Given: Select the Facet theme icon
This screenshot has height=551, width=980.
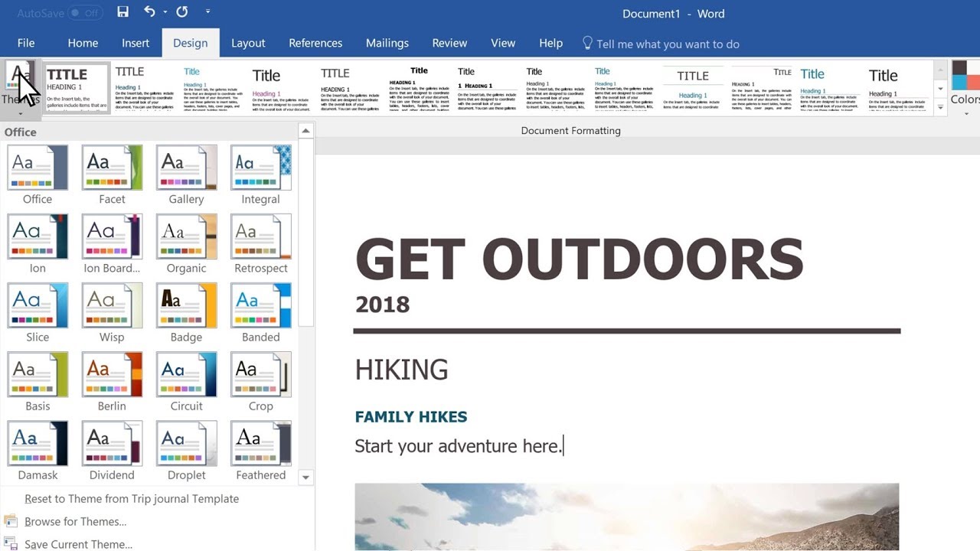Looking at the screenshot, I should 112,168.
